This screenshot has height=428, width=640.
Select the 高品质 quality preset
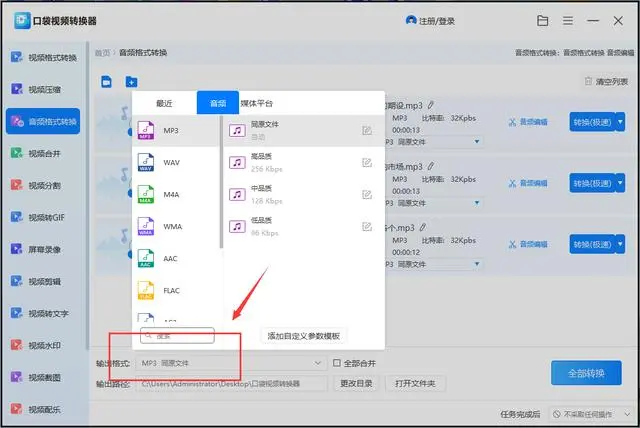pyautogui.click(x=304, y=162)
